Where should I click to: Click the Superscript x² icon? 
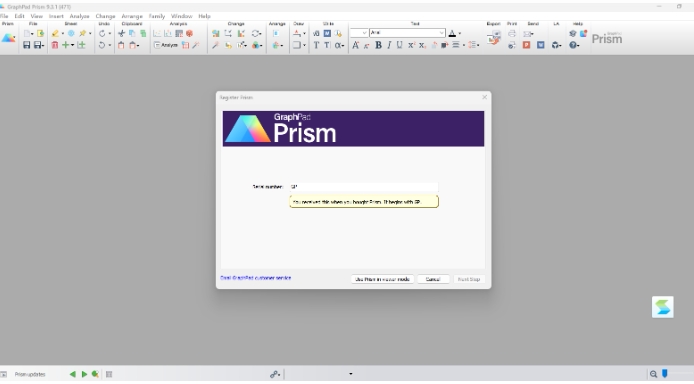coord(411,45)
